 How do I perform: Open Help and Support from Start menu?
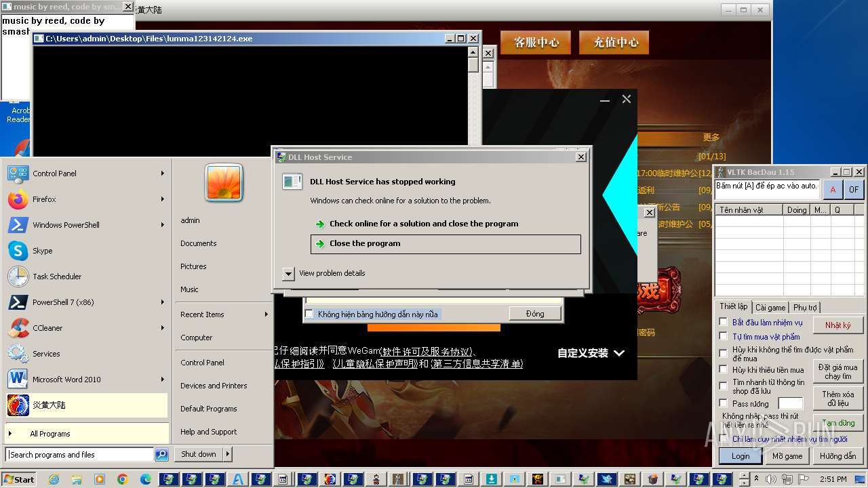(x=209, y=432)
